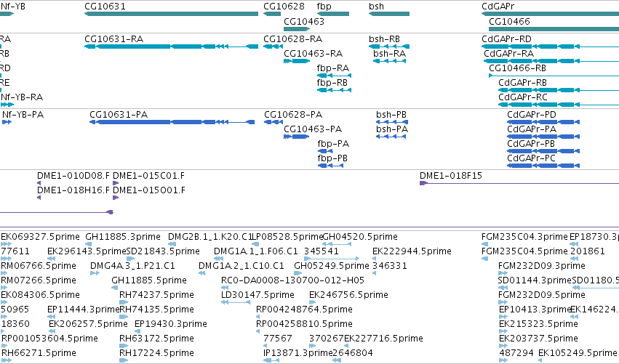Select the "CG10463" gene label

click(x=304, y=21)
